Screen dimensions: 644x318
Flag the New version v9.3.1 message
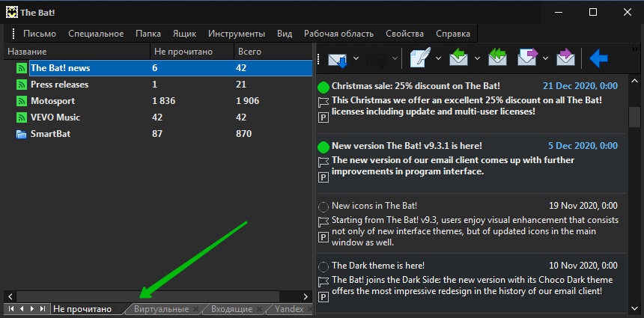323,162
